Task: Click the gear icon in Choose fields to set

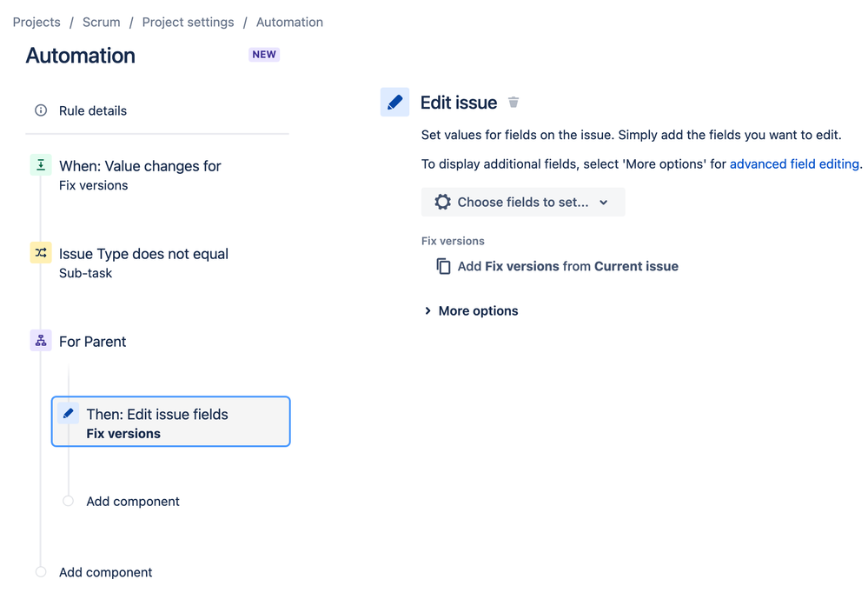Action: [x=443, y=203]
